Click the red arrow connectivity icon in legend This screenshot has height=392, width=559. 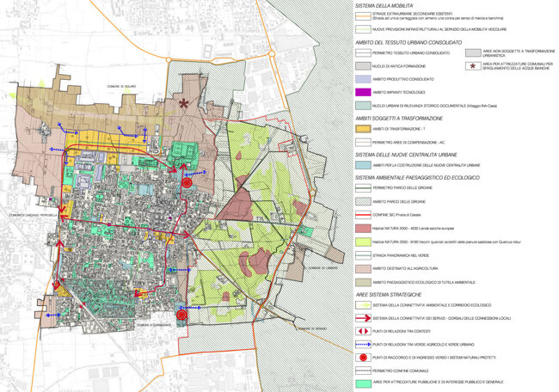click(363, 317)
